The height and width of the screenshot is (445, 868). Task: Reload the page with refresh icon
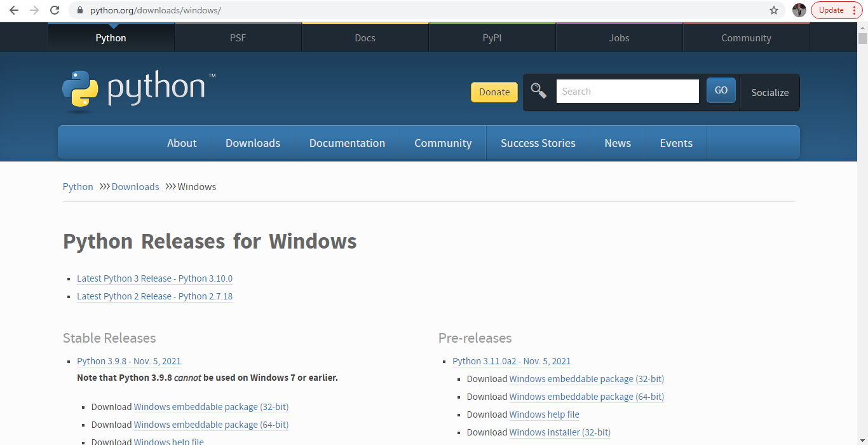55,10
